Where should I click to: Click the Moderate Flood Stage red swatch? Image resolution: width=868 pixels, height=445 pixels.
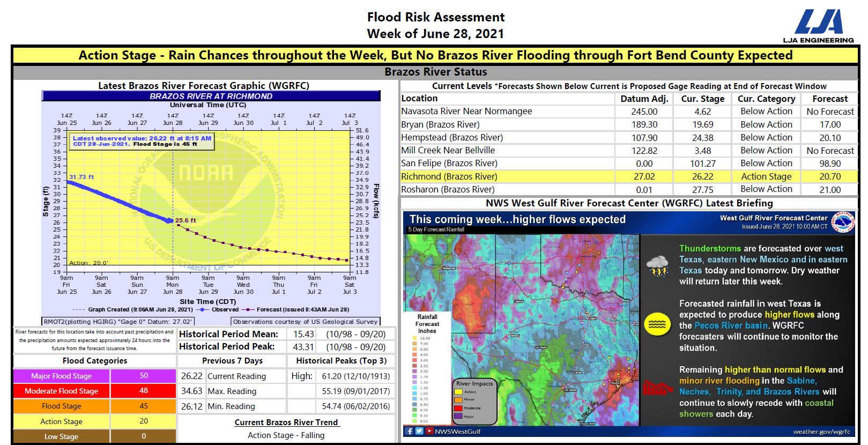(62, 391)
